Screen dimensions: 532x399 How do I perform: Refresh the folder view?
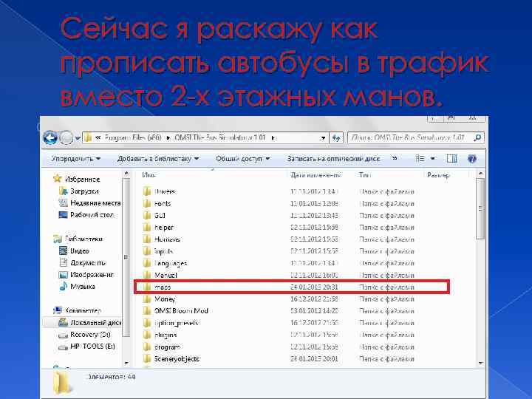click(x=336, y=138)
